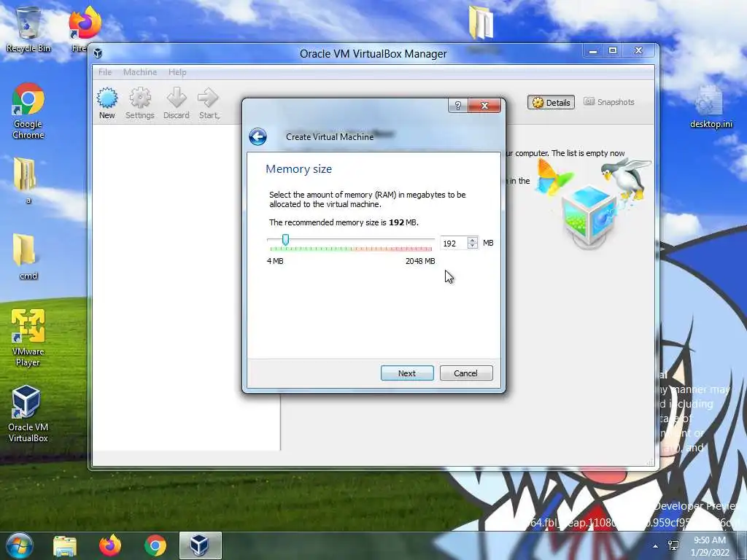Cancel the virtual machine wizard

(x=466, y=373)
